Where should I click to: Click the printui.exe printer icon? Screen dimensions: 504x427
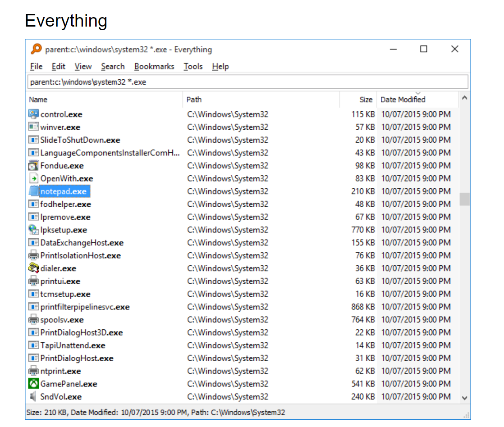(x=33, y=281)
